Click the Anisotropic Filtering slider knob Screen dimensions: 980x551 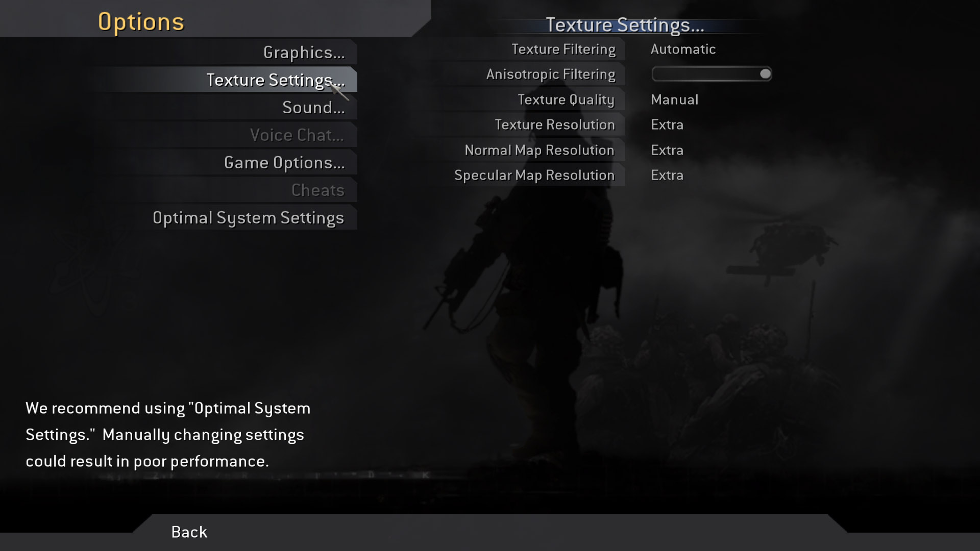765,74
